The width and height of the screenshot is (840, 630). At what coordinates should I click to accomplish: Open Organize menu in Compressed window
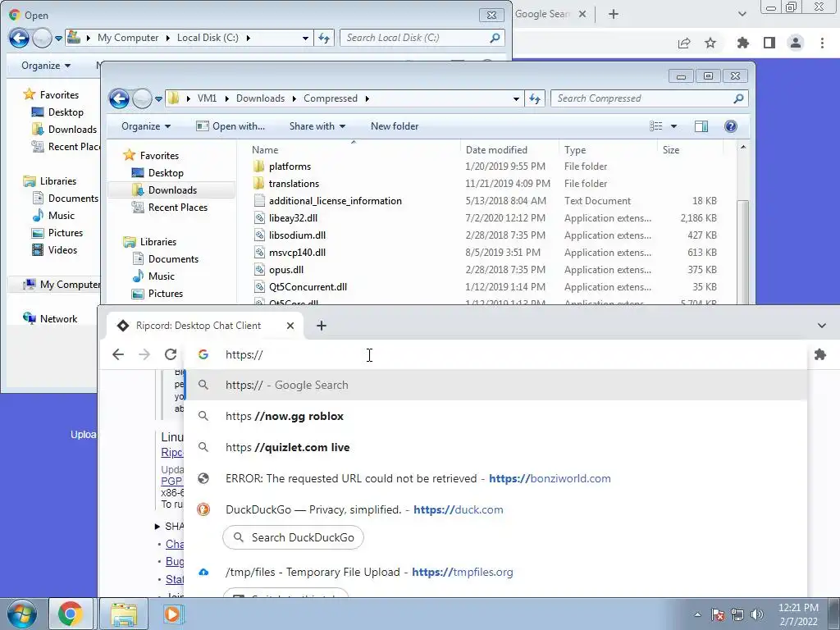coord(146,126)
